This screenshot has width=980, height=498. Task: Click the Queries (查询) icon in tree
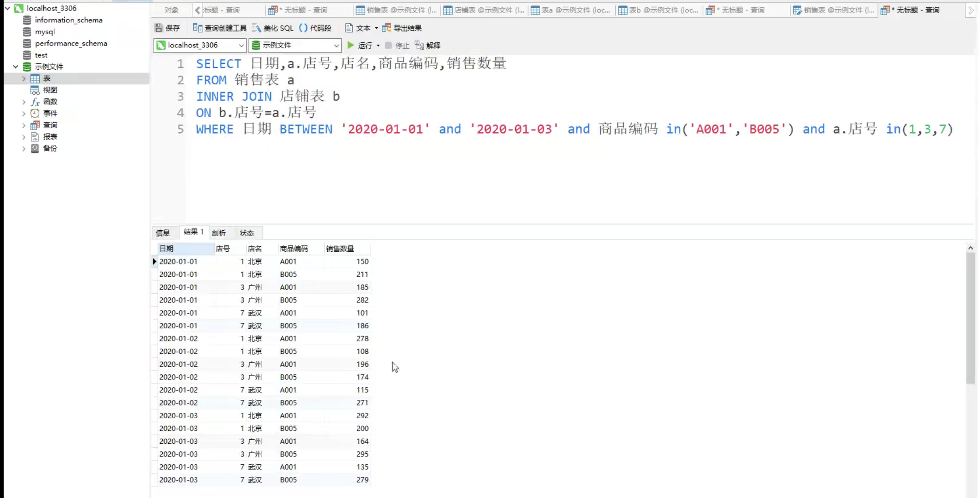click(35, 125)
